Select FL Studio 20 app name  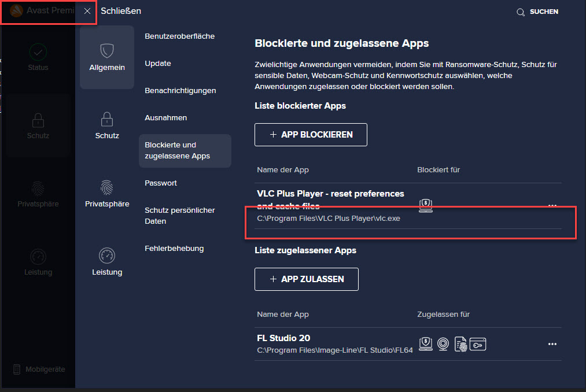click(283, 338)
